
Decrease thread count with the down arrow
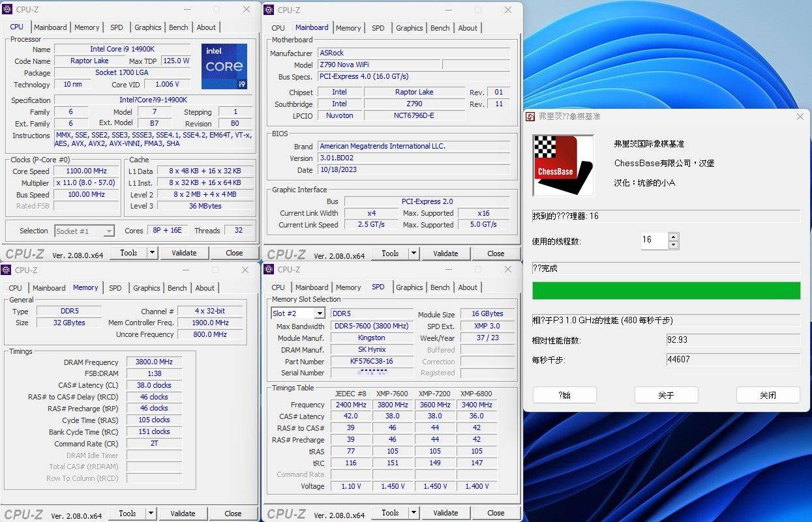674,245
